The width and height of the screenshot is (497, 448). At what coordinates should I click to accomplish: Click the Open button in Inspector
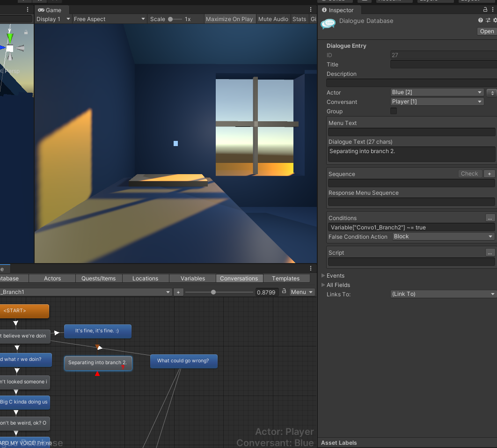[487, 31]
